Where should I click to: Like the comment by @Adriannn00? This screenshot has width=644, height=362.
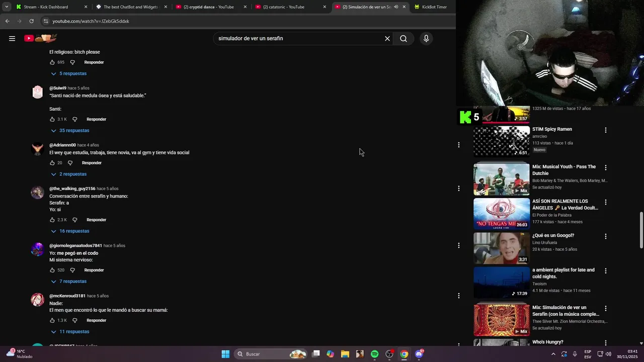[52, 163]
